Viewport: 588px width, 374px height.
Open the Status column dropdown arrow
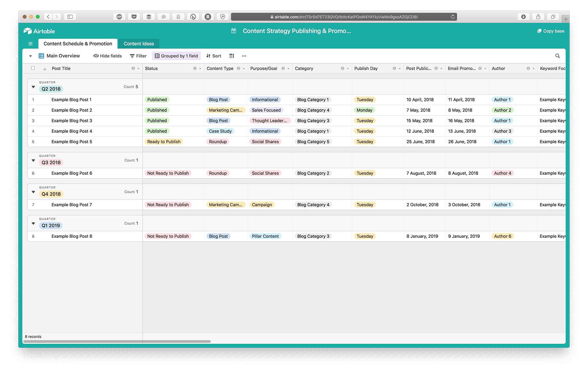(x=200, y=69)
